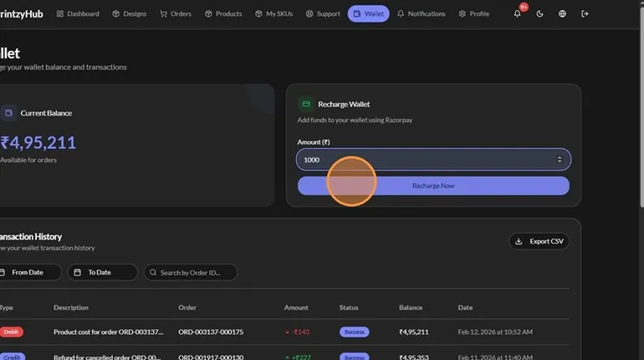Click the Status column header
Screen dimensions: 644x360
(x=349, y=307)
